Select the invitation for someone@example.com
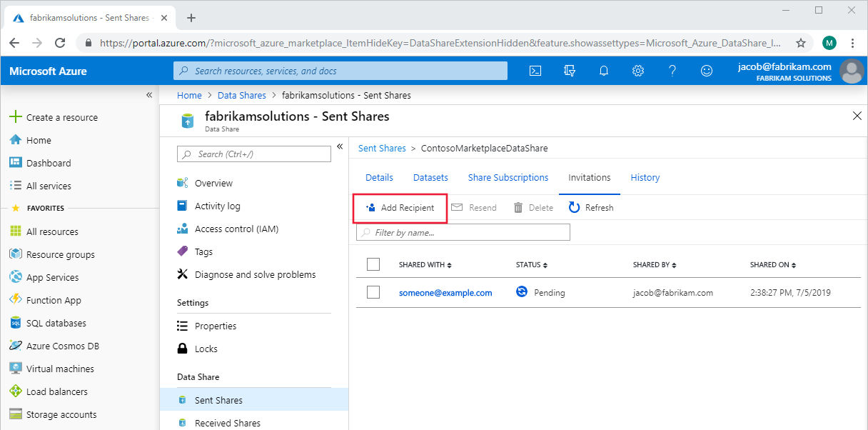This screenshot has height=430, width=868. [373, 292]
